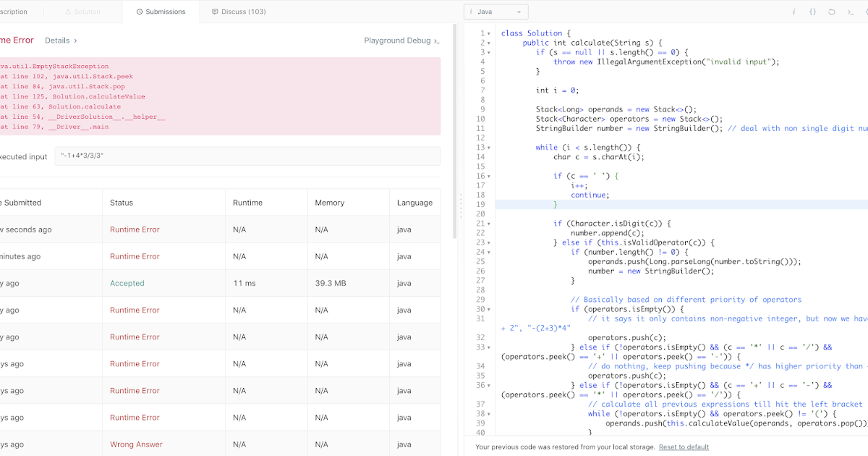This screenshot has width=868, height=456.
Task: Fold the number.length block at line 24
Action: [x=490, y=252]
